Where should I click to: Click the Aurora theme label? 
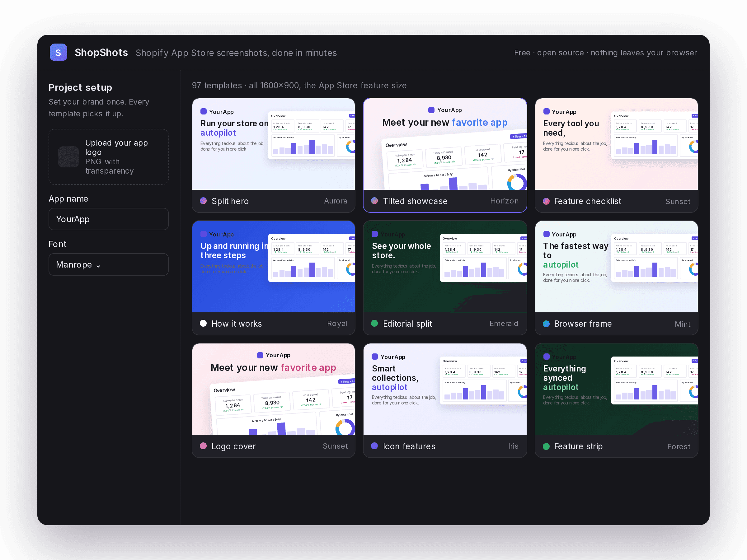coord(336,201)
